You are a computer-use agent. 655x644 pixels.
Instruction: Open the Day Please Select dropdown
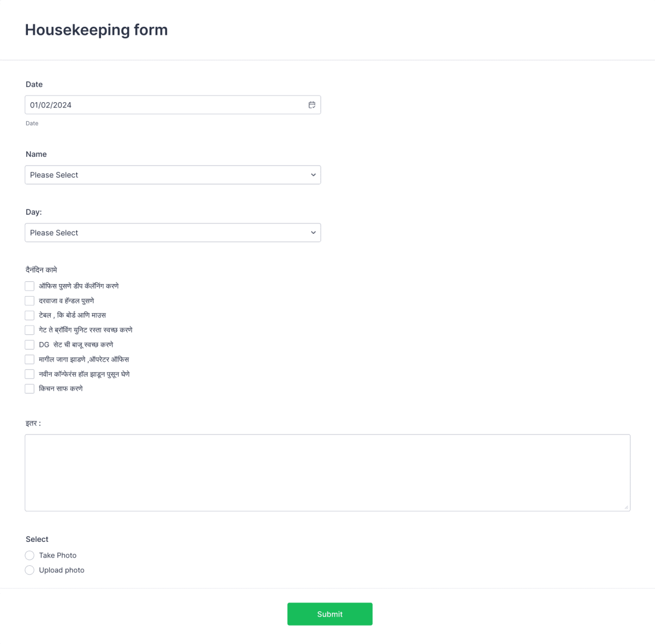(172, 233)
